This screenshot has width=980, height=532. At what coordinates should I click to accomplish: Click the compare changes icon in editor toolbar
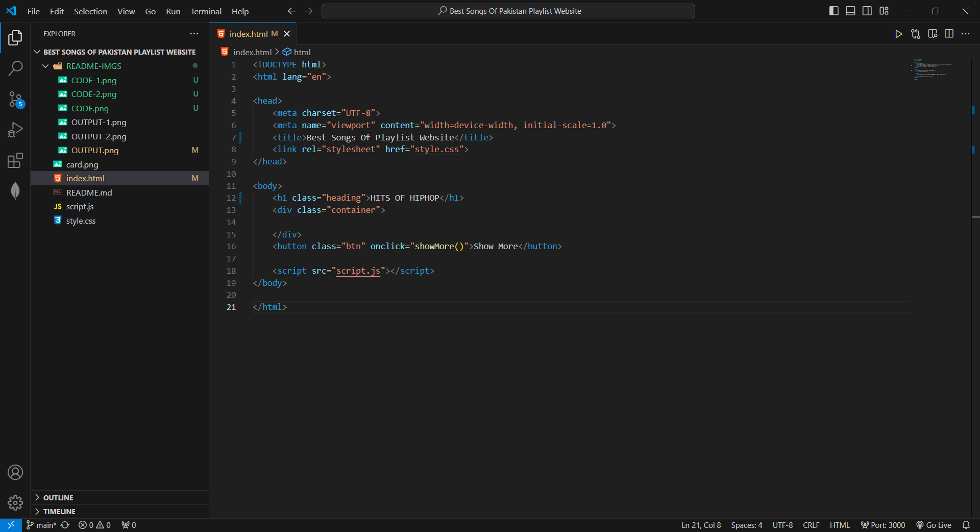coord(916,34)
